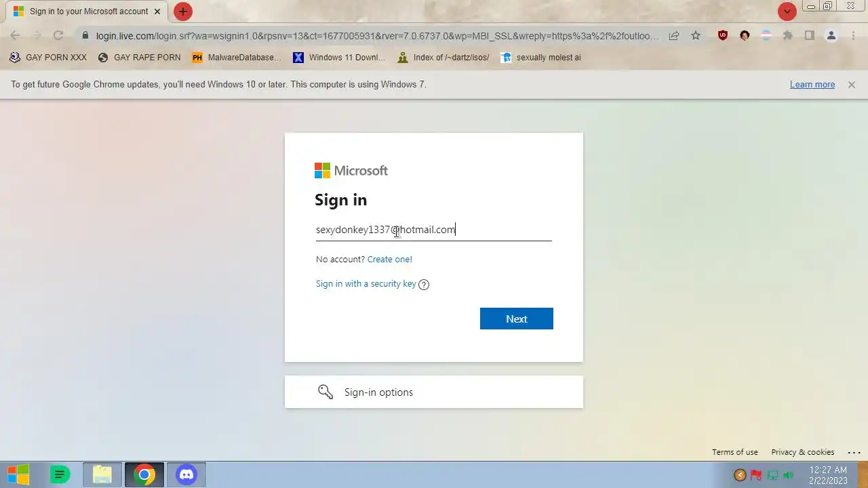Viewport: 868px width, 488px height.
Task: Open the 'Windows 11 Downl...' bookmark
Action: tap(339, 58)
